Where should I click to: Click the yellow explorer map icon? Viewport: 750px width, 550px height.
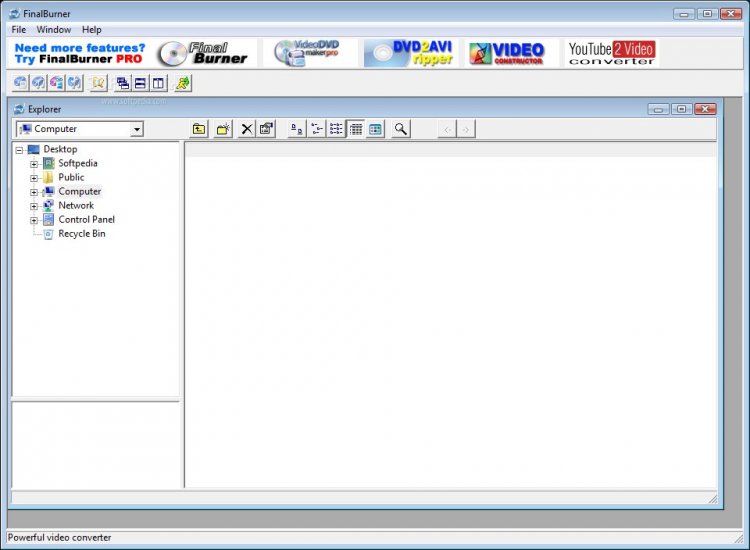click(98, 83)
